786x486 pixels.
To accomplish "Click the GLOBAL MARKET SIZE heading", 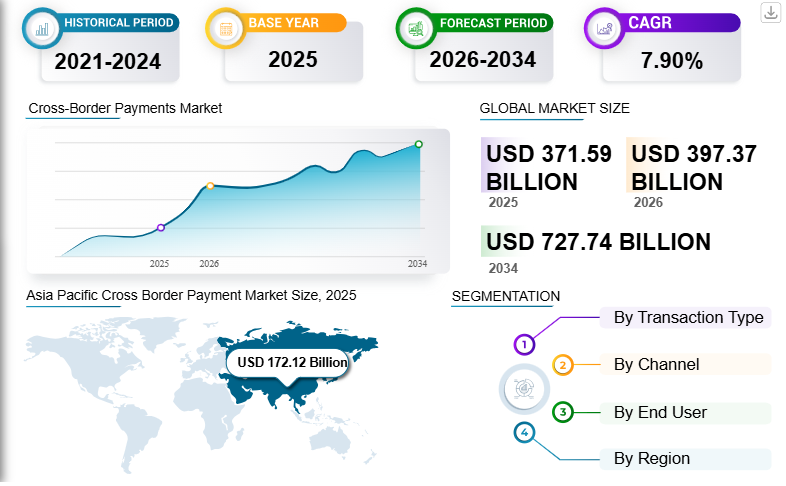I will point(554,108).
